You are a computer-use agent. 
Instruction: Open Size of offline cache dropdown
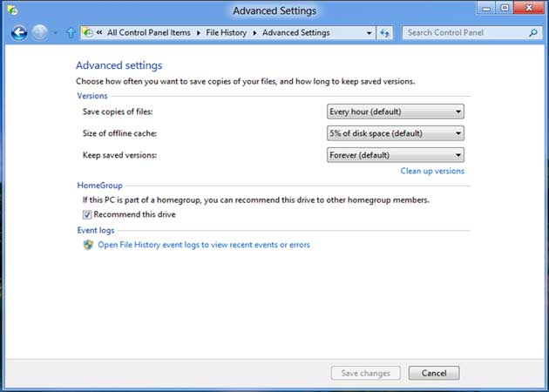click(x=396, y=133)
